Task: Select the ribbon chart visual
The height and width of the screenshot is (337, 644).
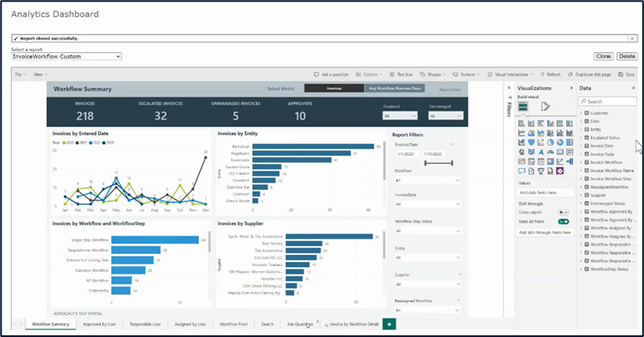Action: point(570,132)
